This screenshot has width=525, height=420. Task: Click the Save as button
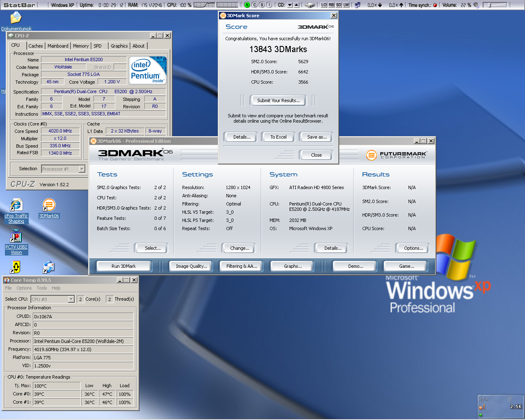tap(317, 137)
